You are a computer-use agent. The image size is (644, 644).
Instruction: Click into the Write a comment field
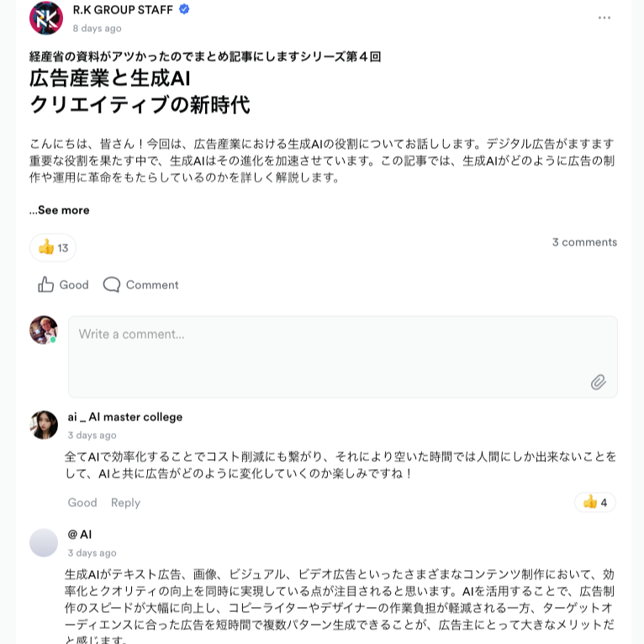[343, 356]
